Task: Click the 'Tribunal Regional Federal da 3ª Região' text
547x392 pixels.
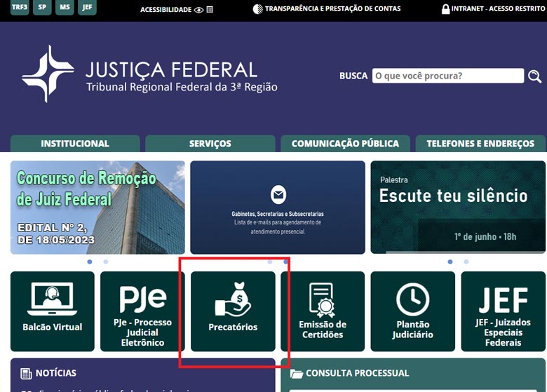Action: point(182,87)
